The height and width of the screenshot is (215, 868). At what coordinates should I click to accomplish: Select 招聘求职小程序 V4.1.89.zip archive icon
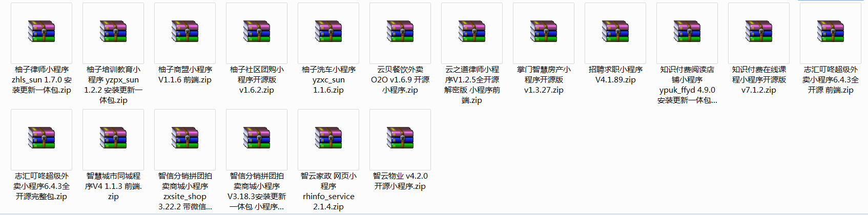pyautogui.click(x=615, y=32)
